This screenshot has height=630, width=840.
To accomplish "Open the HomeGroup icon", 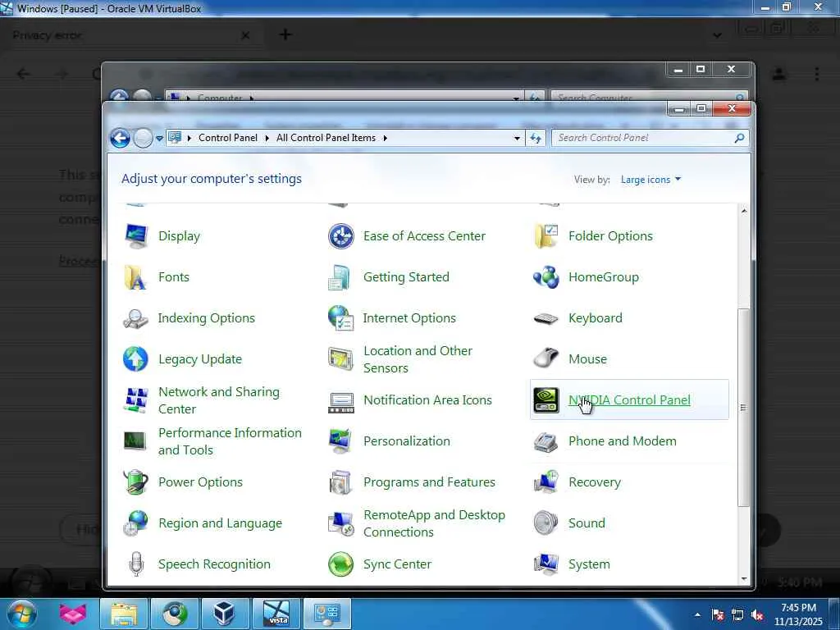I will (546, 277).
